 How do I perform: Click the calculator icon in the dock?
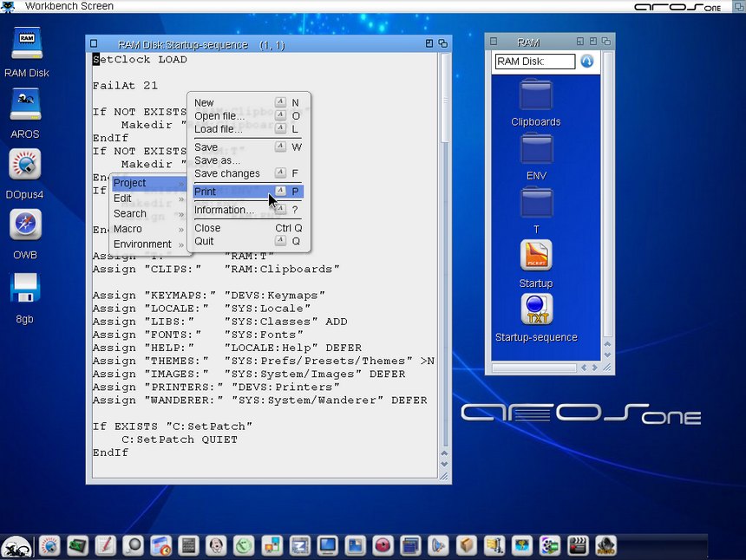point(187,546)
